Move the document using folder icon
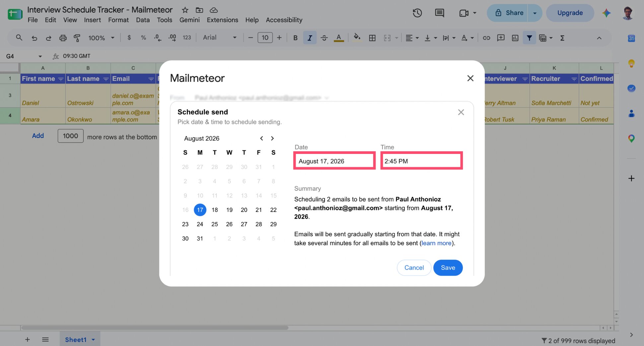 point(199,10)
